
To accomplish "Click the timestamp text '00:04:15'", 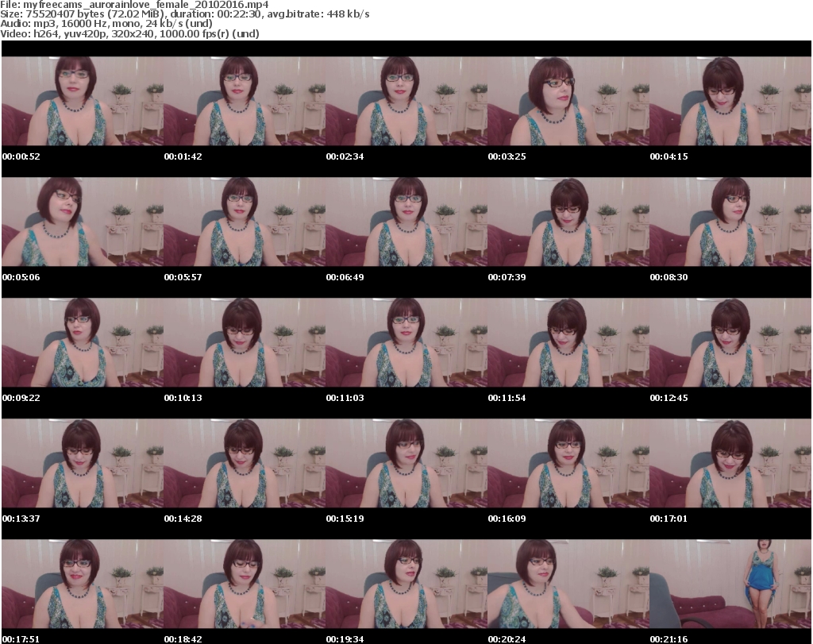I will [669, 156].
